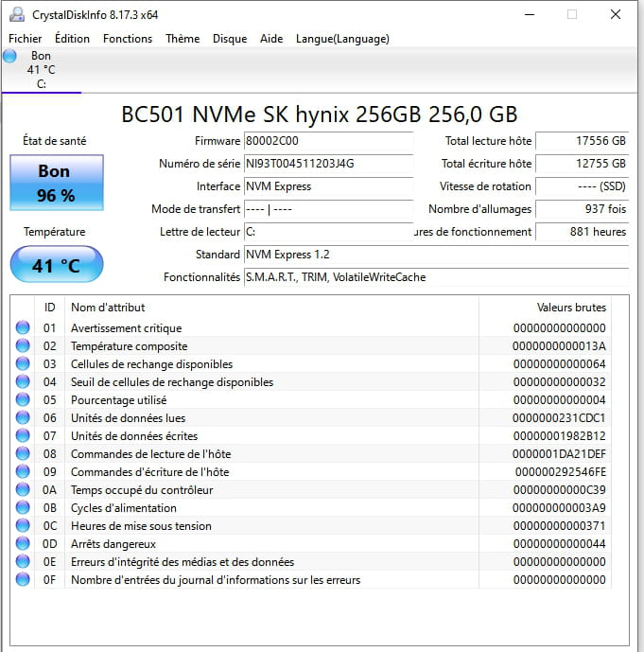Close the CrystalDiskInfo window
The image size is (644, 652).
616,14
